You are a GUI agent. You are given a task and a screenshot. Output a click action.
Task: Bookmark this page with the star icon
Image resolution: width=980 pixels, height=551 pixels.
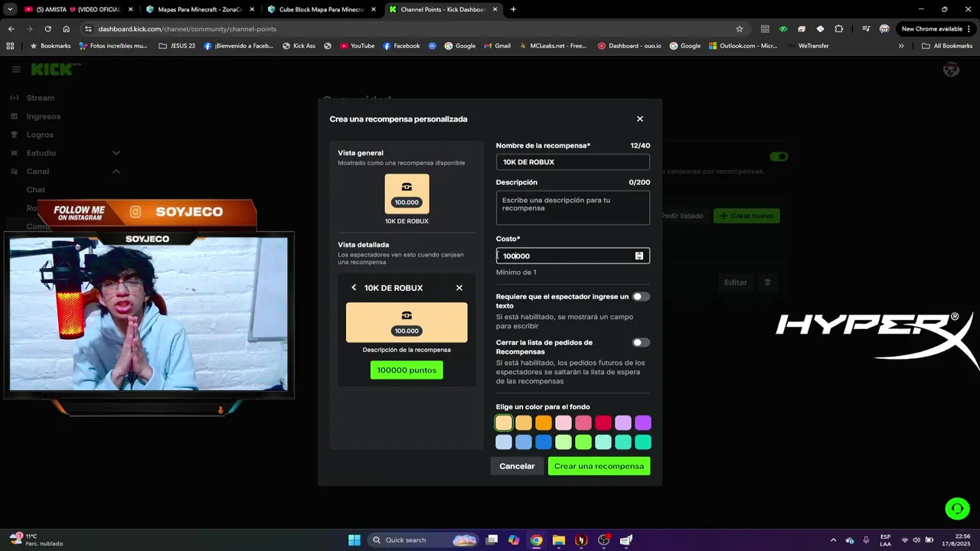pyautogui.click(x=740, y=29)
